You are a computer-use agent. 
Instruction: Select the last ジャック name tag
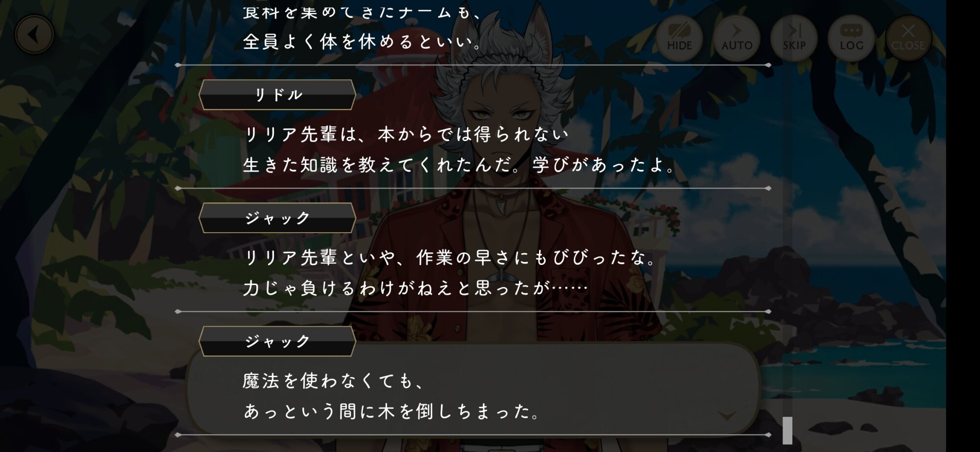277,341
